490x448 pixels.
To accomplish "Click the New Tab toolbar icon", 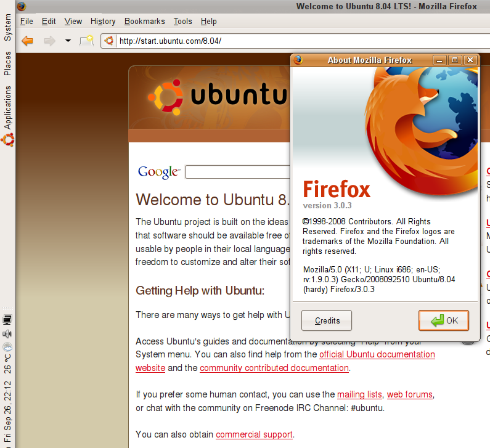I will [x=86, y=41].
